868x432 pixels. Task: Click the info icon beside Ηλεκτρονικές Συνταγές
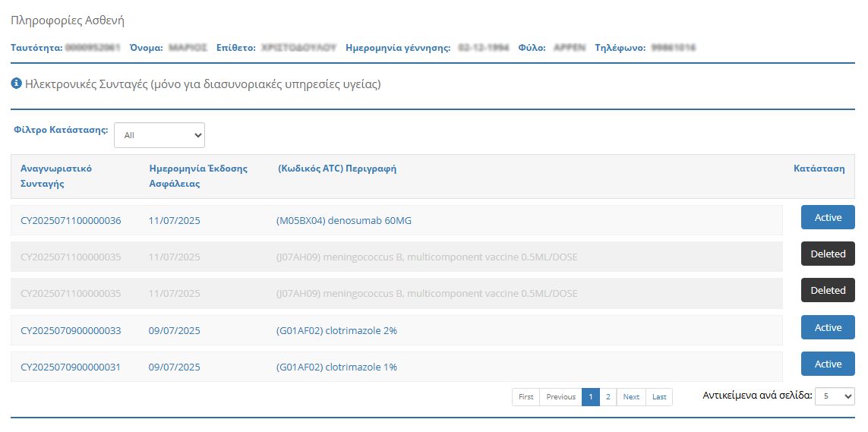tap(16, 84)
